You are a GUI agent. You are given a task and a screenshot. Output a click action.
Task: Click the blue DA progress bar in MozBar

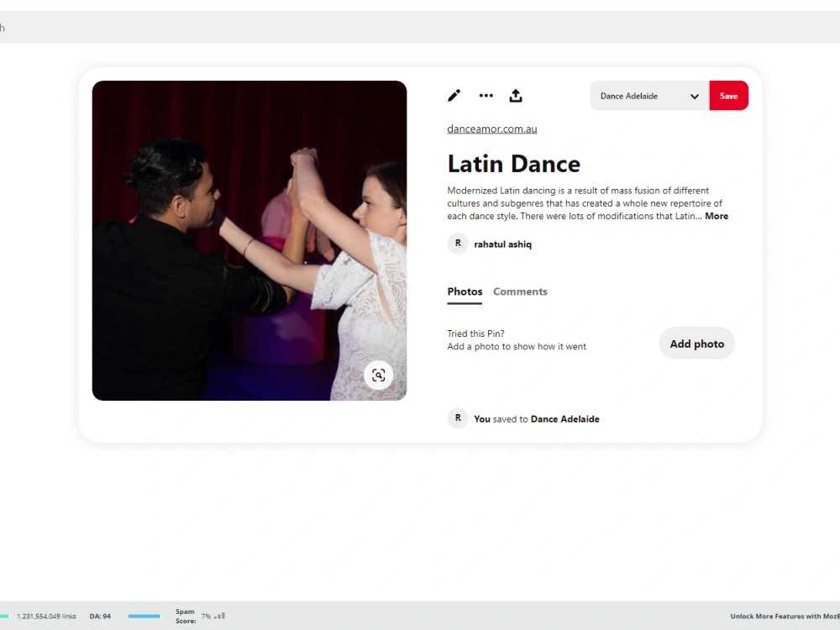tap(144, 616)
